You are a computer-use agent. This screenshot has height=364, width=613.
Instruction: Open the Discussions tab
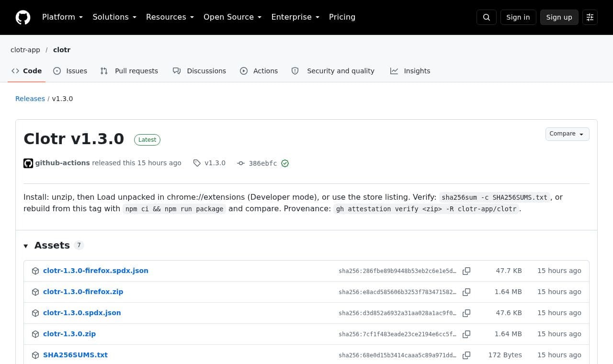click(x=199, y=71)
